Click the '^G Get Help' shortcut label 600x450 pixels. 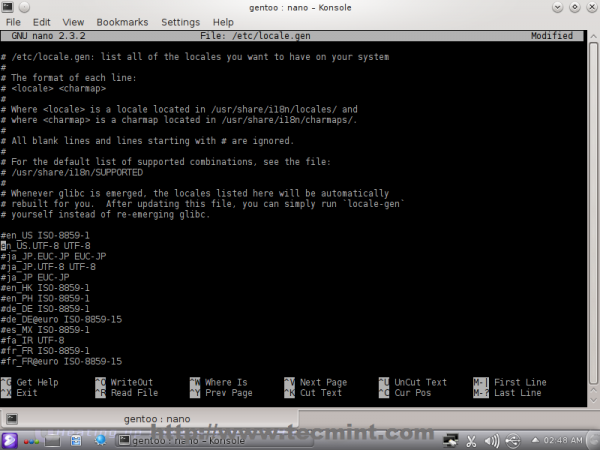coord(29,382)
